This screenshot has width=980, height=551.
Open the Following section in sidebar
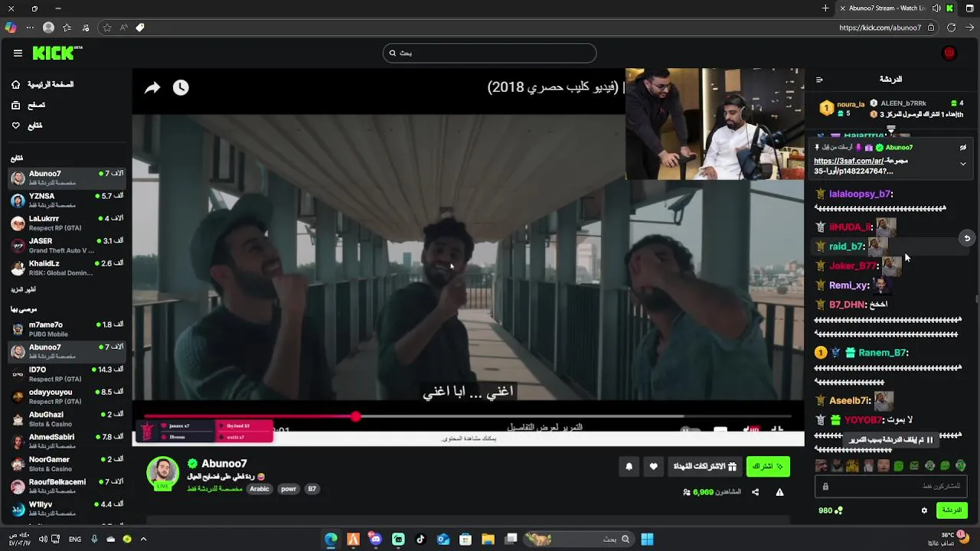click(27, 126)
